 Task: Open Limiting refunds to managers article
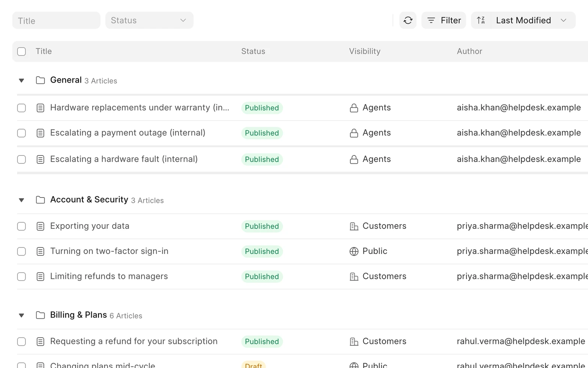click(109, 276)
